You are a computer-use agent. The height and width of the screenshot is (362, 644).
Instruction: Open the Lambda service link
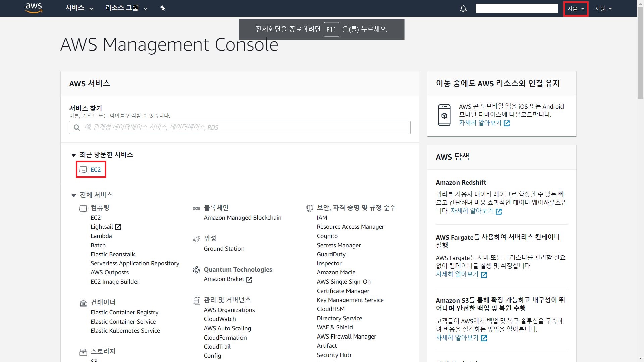click(101, 236)
